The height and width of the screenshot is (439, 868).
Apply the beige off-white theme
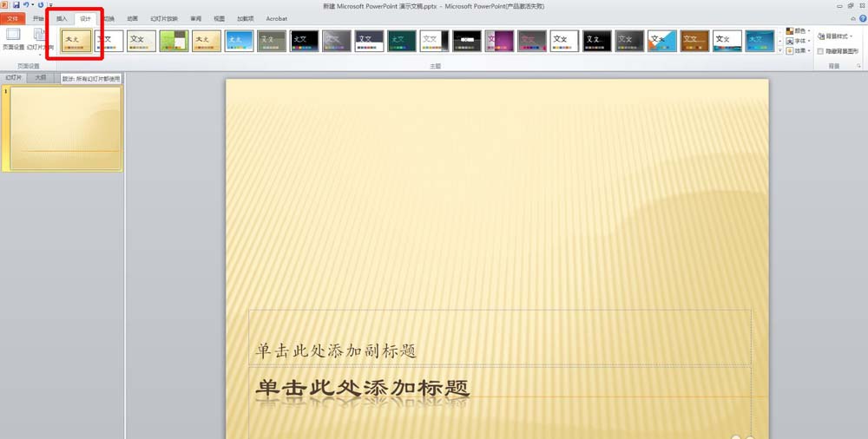pos(141,41)
